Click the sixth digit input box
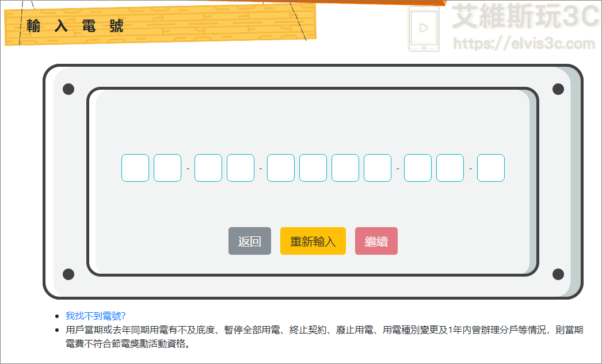The width and height of the screenshot is (602, 364). click(313, 168)
